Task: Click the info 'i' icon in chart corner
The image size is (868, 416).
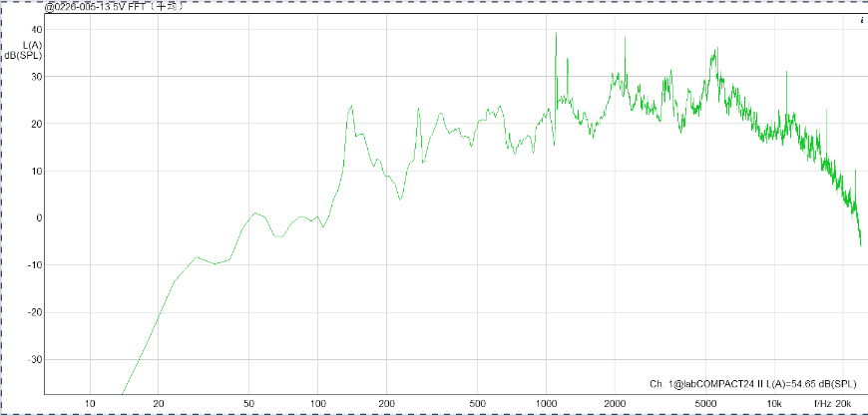Action: pos(860,20)
